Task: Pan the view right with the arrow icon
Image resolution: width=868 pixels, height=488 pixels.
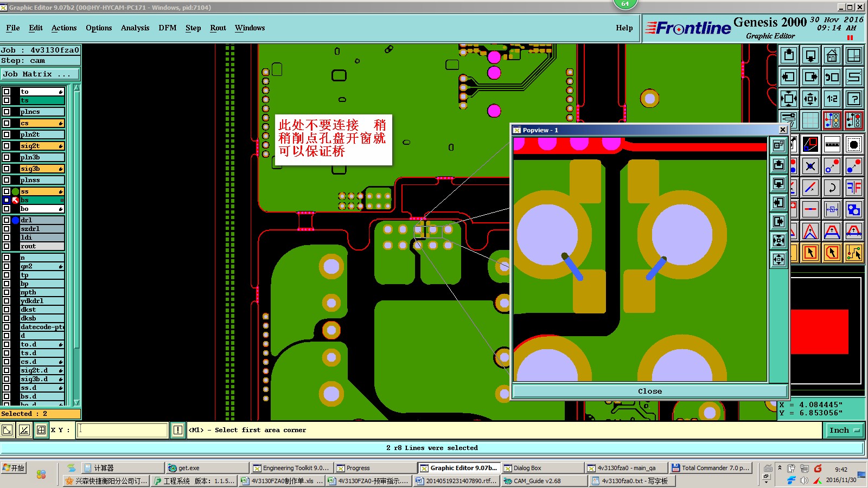Action: [810, 77]
